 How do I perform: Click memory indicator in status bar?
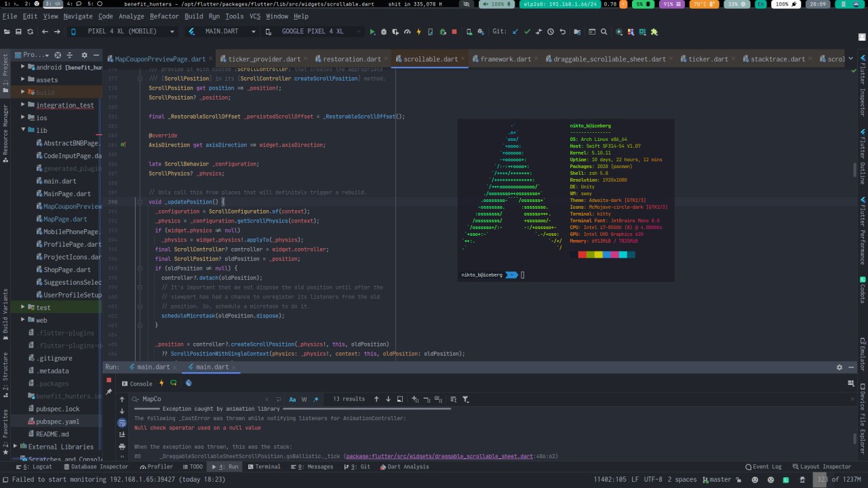[x=838, y=479]
